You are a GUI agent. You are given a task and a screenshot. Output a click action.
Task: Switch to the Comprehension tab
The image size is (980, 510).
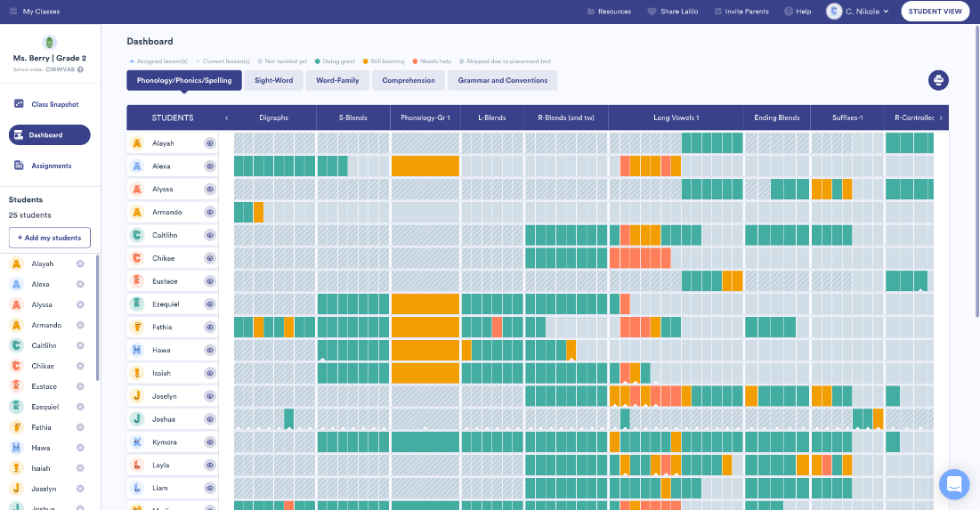409,80
